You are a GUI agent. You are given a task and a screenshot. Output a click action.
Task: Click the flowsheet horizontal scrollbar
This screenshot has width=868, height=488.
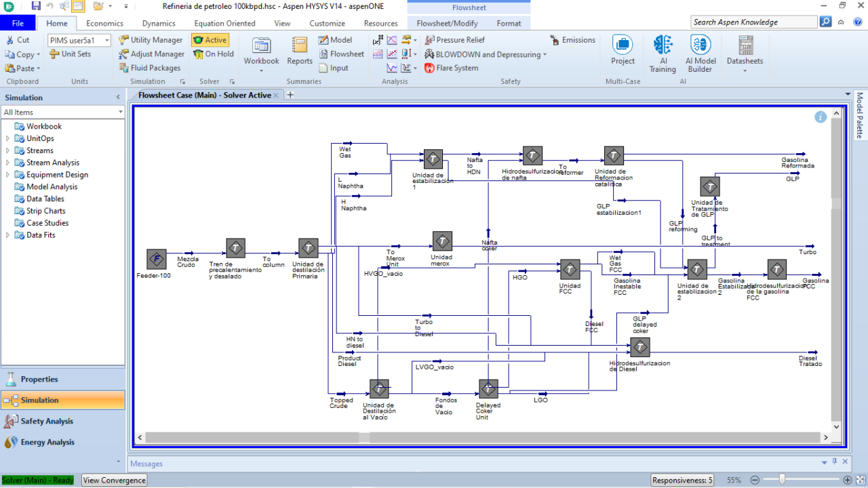click(484, 437)
